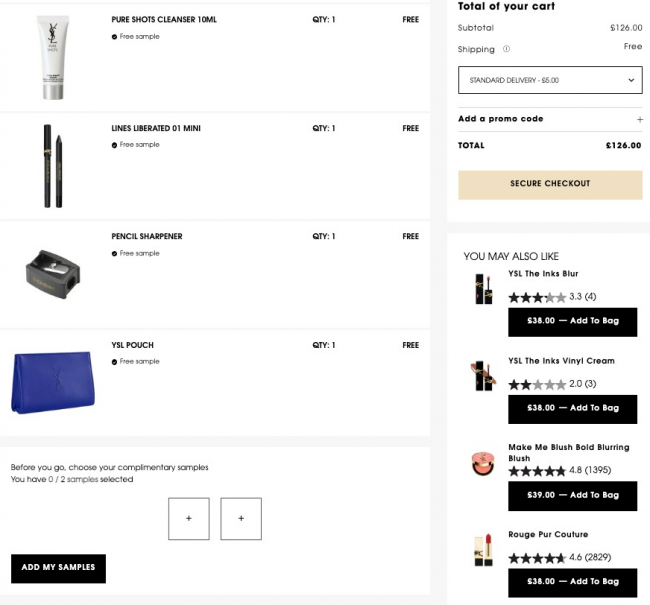This screenshot has height=605, width=650.
Task: Expand the promo code plus icon
Action: 639,119
